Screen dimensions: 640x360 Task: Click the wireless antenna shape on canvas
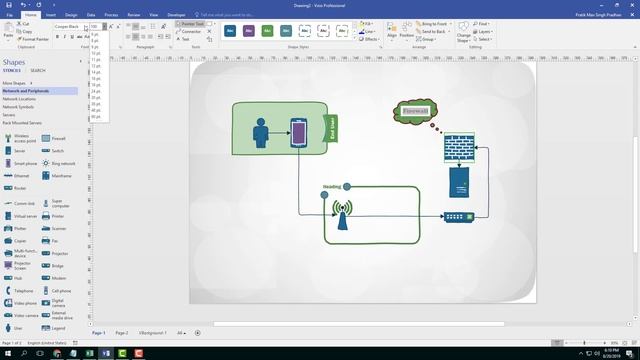(x=342, y=215)
